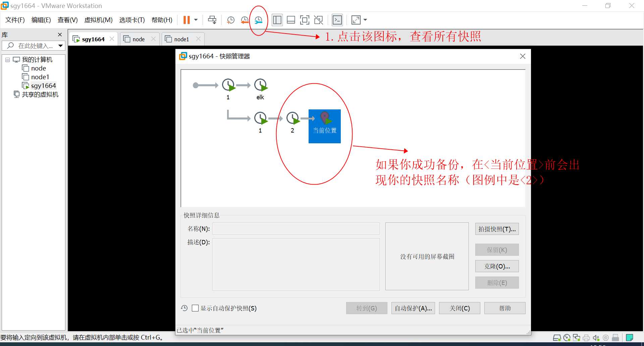The width and height of the screenshot is (644, 346).
Task: Click the full screen mode icon
Action: 305,20
